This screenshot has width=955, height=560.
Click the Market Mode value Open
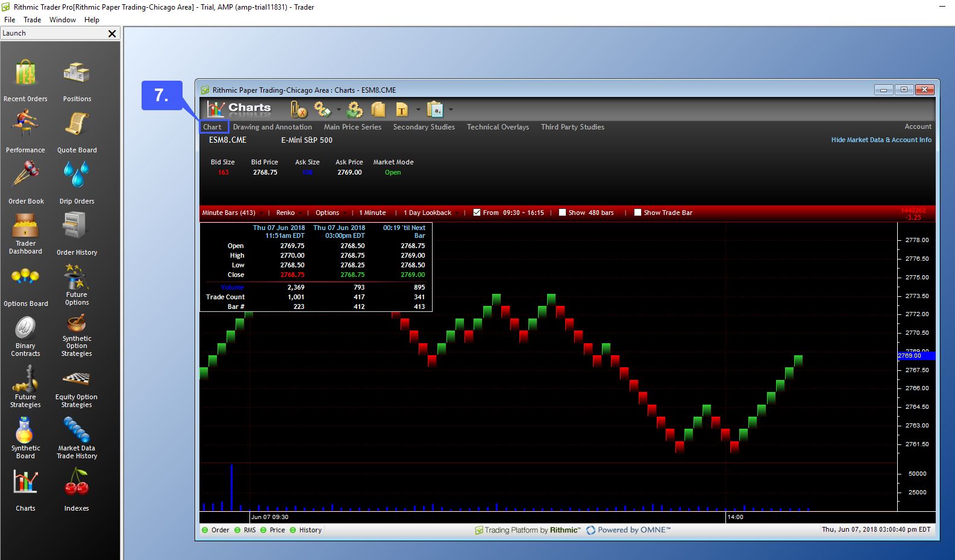393,172
